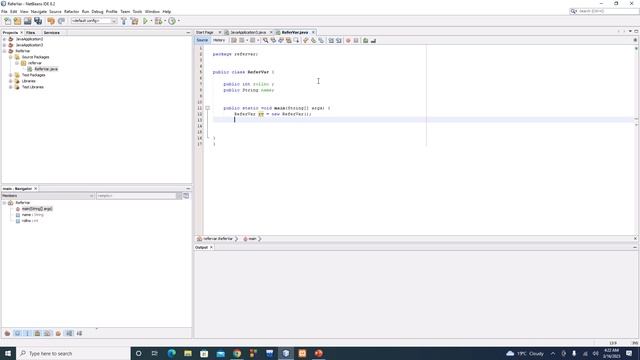Click the editor Shift Line Left icon
640x360 pixels.
click(331, 40)
